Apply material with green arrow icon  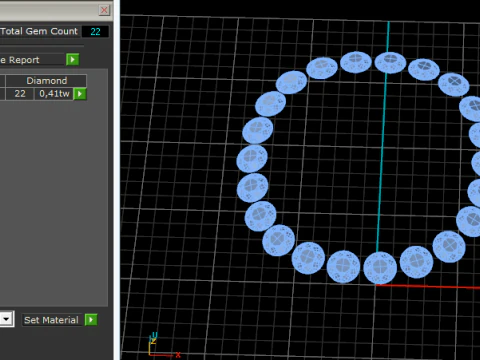(91, 320)
